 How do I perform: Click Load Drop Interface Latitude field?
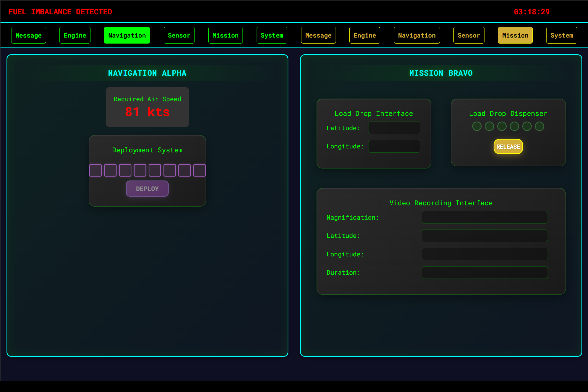pos(394,128)
